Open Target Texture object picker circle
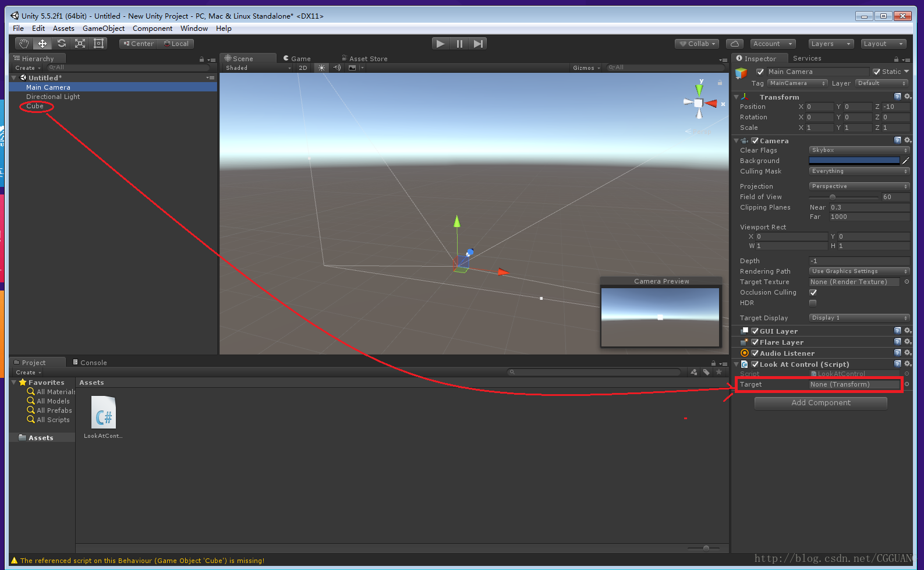This screenshot has height=570, width=924. pos(907,282)
